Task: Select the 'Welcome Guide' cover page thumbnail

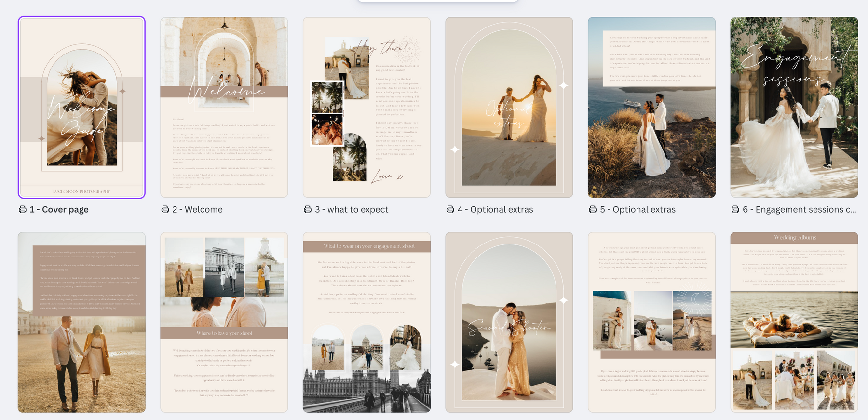Action: point(81,108)
